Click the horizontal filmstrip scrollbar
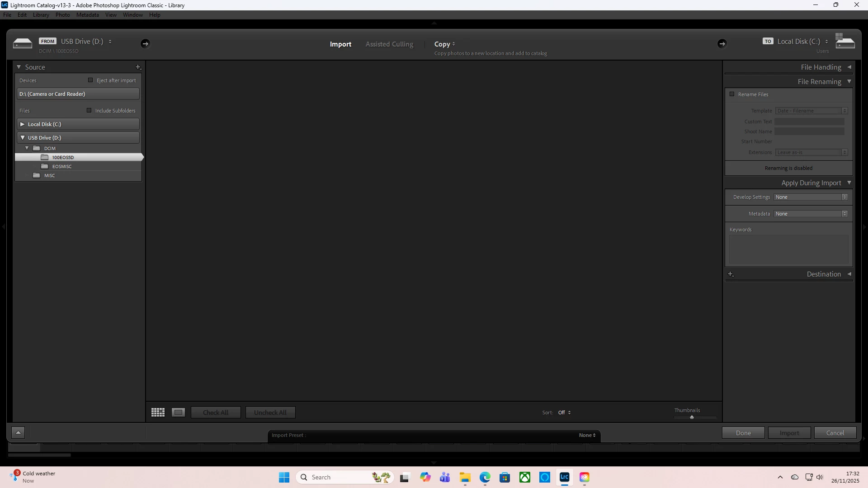The width and height of the screenshot is (868, 488). [x=39, y=455]
